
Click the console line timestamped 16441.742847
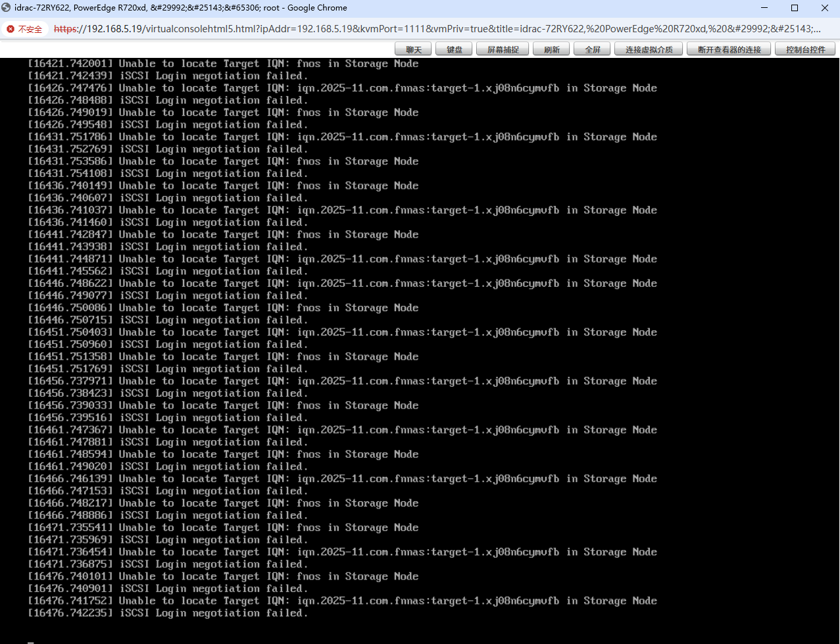[x=224, y=235]
